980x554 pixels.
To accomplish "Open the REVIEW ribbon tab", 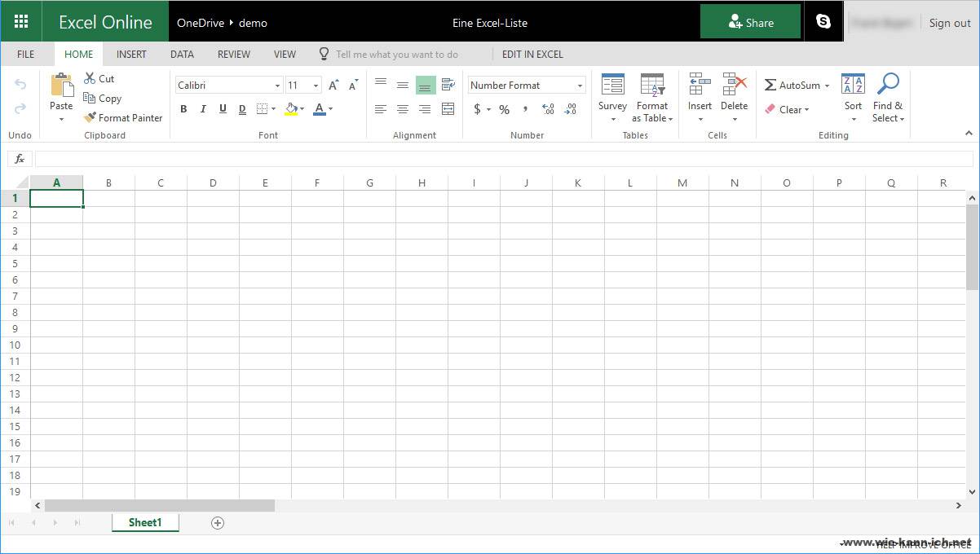I will click(233, 55).
